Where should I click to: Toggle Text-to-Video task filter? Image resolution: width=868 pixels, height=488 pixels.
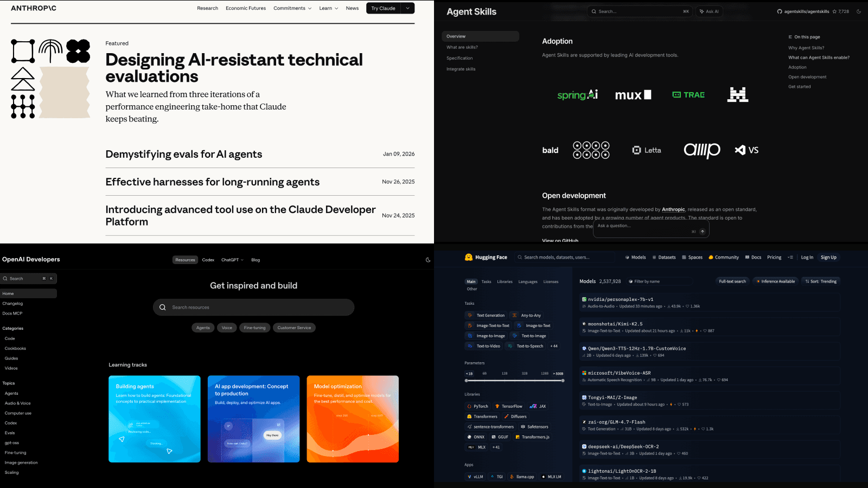[484, 346]
